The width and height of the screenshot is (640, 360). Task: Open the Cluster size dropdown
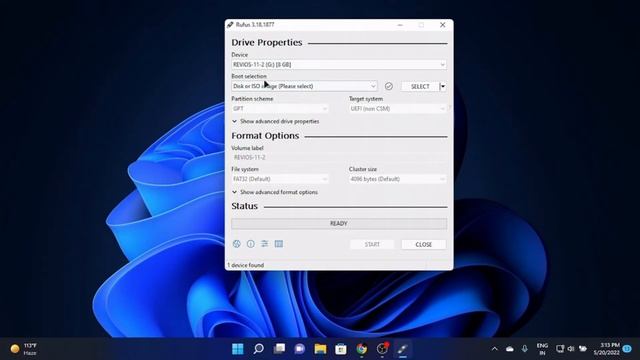click(x=398, y=179)
